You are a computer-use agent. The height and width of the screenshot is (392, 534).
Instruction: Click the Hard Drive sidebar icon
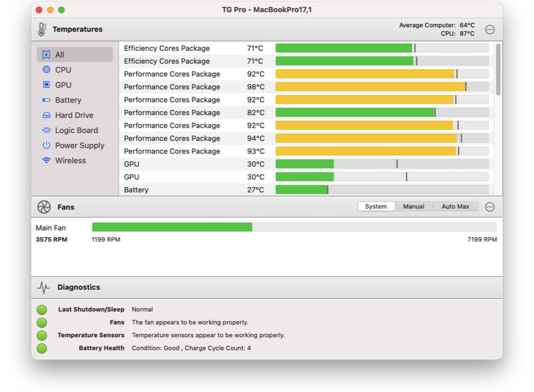coord(46,115)
